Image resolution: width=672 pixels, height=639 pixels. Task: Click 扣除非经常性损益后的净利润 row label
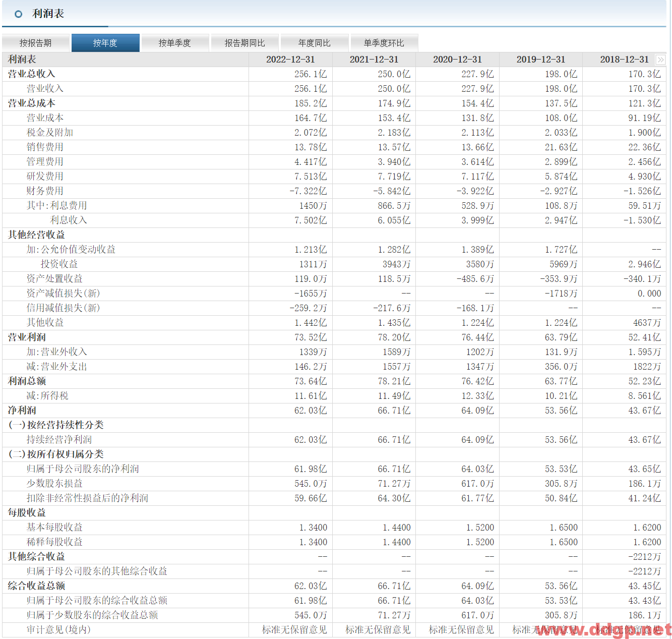88,498
